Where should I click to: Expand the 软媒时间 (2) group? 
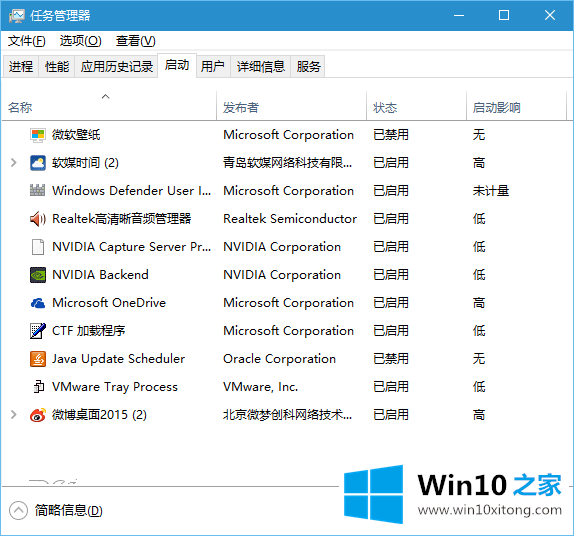pos(14,163)
